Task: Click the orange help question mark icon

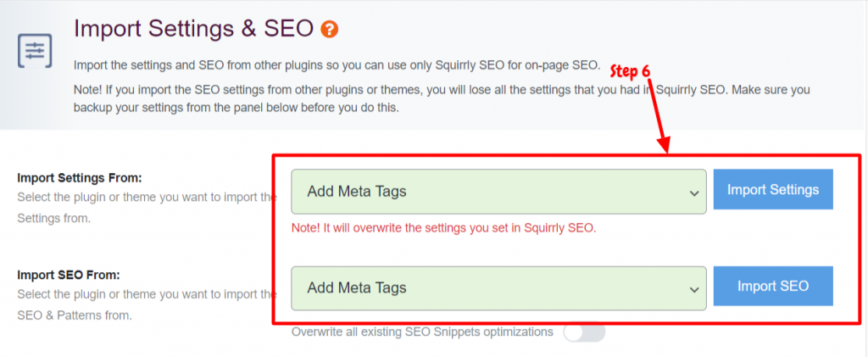Action: coord(330,30)
